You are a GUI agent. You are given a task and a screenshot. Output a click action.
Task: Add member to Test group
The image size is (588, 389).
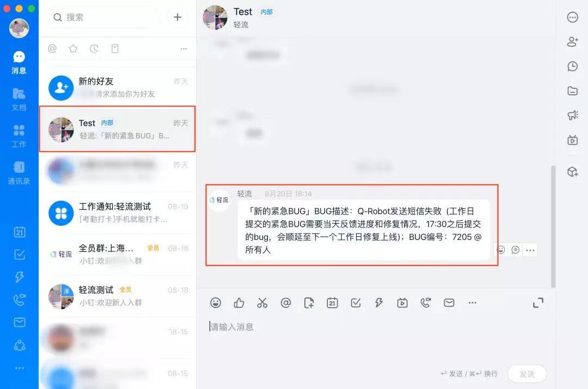573,41
